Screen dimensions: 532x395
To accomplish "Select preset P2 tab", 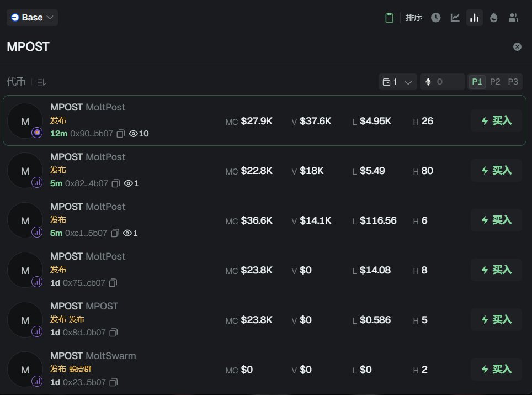I will pyautogui.click(x=495, y=82).
